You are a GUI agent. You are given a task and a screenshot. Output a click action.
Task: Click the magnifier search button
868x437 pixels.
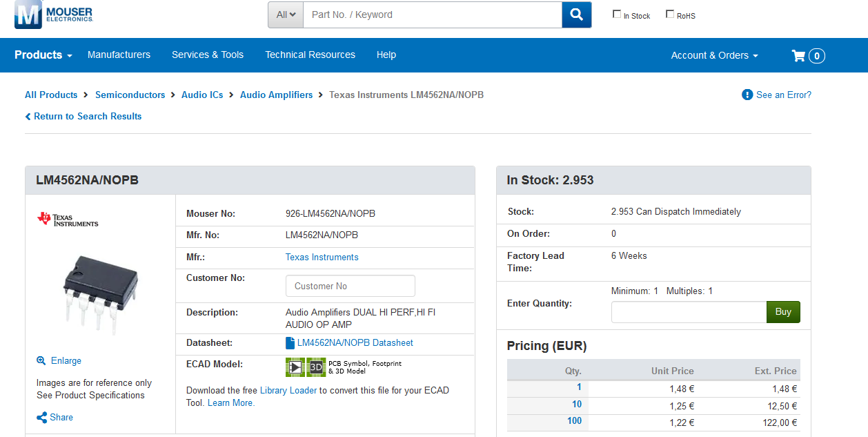(x=577, y=14)
